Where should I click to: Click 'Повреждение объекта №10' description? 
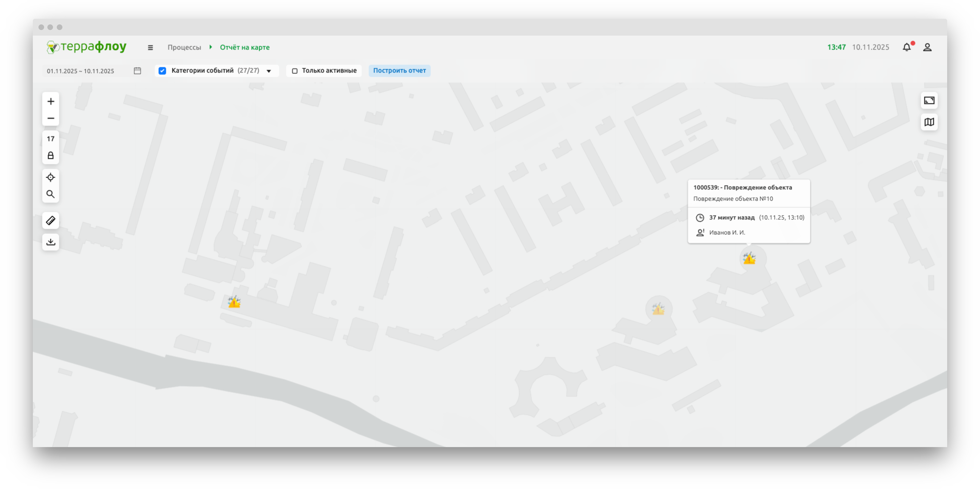[733, 199]
